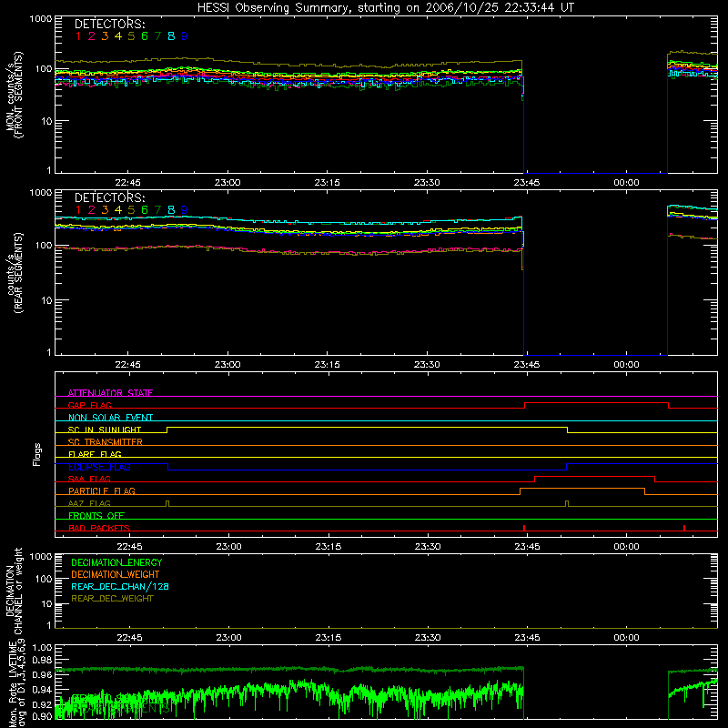Click the ECLIPSE_FLAG label

tap(99, 467)
